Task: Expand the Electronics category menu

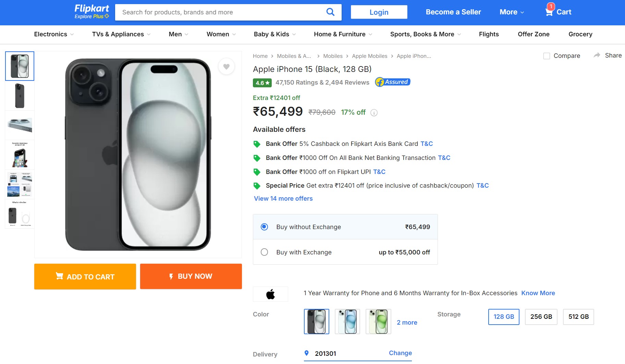Action: 54,34
